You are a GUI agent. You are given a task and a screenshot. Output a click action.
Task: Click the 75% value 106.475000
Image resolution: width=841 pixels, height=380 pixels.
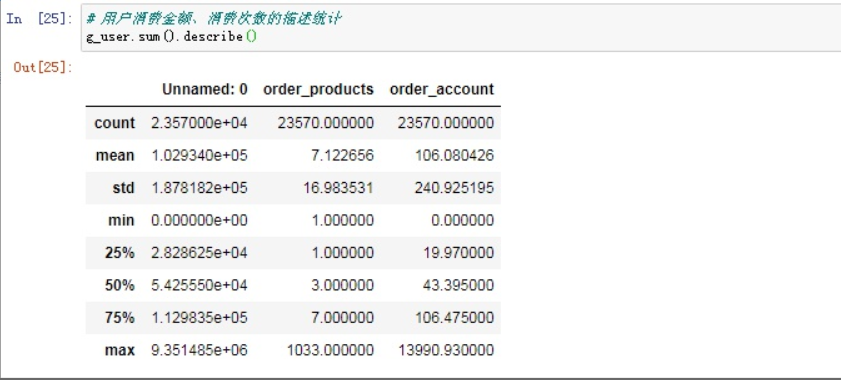(454, 318)
